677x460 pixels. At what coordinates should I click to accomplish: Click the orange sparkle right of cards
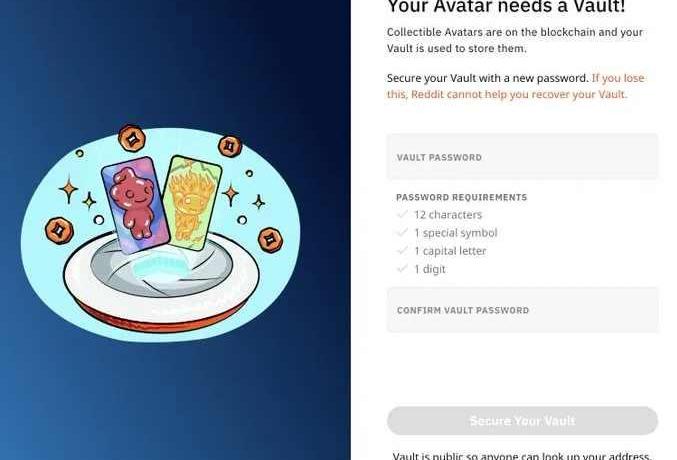(230, 195)
